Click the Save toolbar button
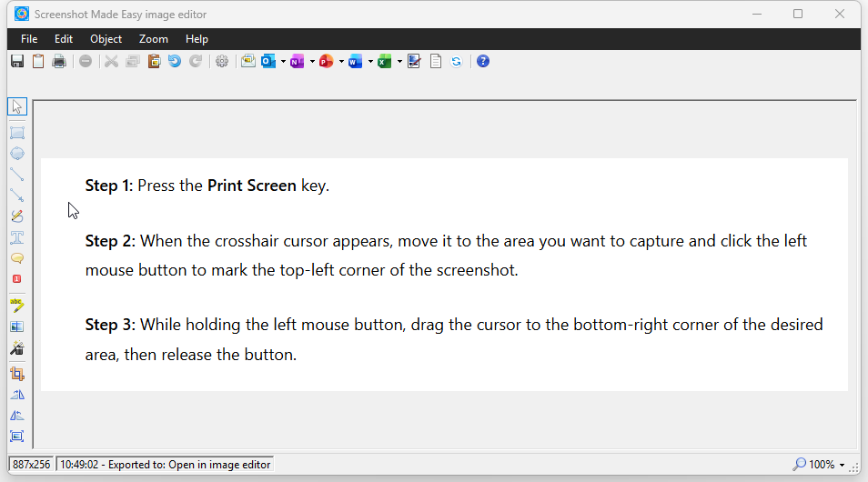868x482 pixels. tap(16, 61)
